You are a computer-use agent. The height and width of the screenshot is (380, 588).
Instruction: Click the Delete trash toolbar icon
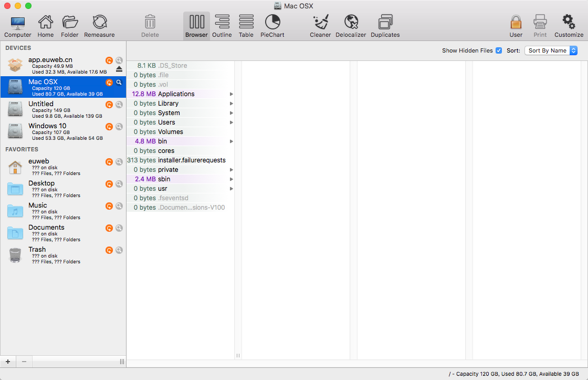tap(150, 26)
